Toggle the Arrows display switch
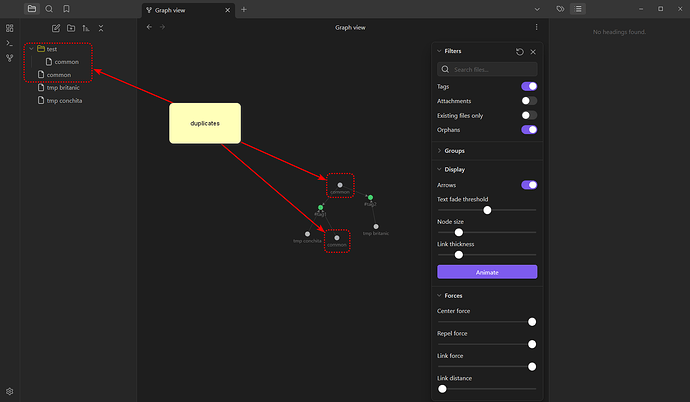Viewport: 690px width, 402px height. point(529,185)
